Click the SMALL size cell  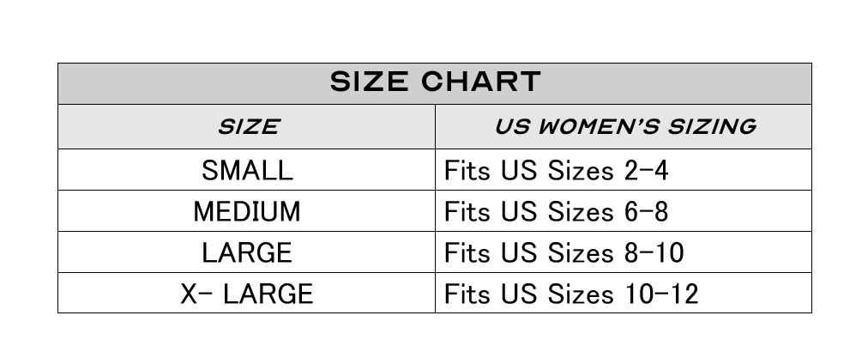pyautogui.click(x=247, y=169)
